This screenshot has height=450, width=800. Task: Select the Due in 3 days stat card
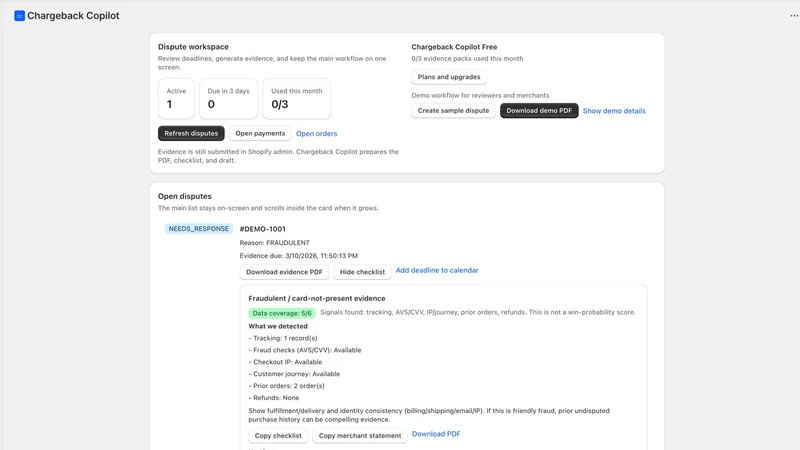pyautogui.click(x=228, y=98)
